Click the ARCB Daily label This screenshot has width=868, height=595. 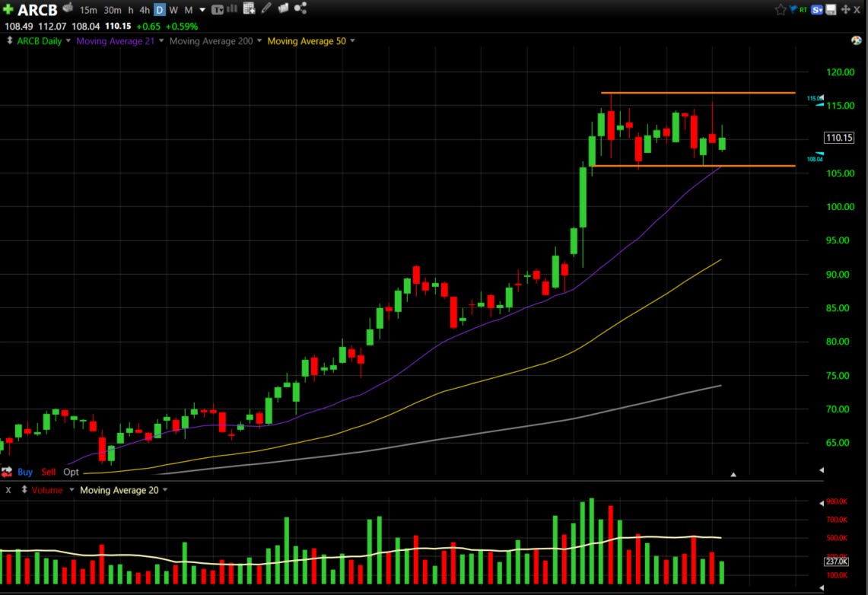click(40, 41)
